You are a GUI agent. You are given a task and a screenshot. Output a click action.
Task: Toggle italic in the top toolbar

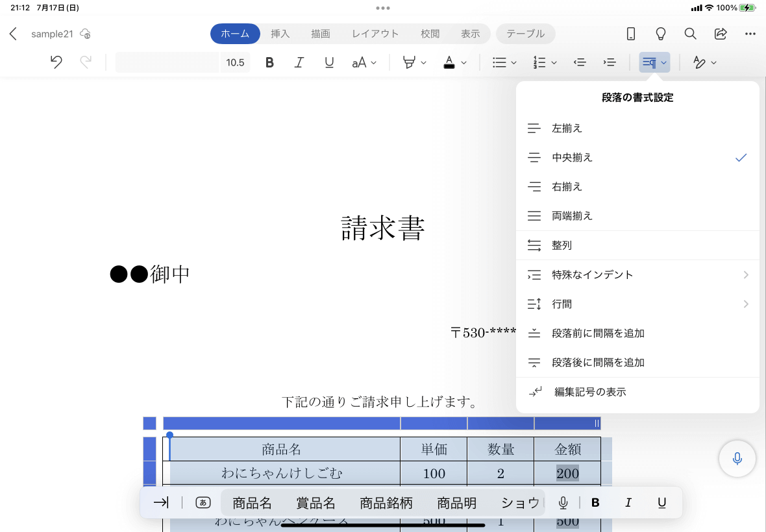click(299, 62)
